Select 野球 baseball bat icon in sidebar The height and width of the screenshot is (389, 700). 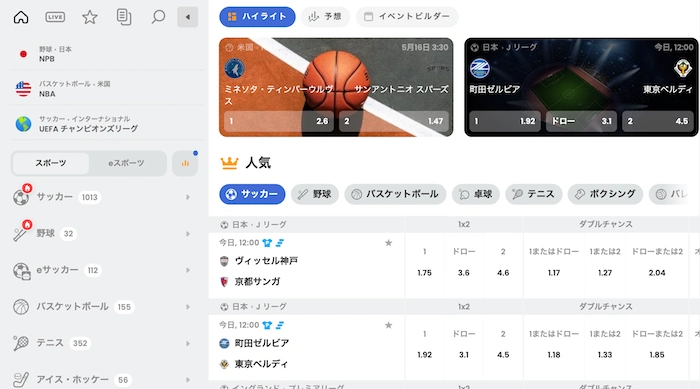point(20,233)
